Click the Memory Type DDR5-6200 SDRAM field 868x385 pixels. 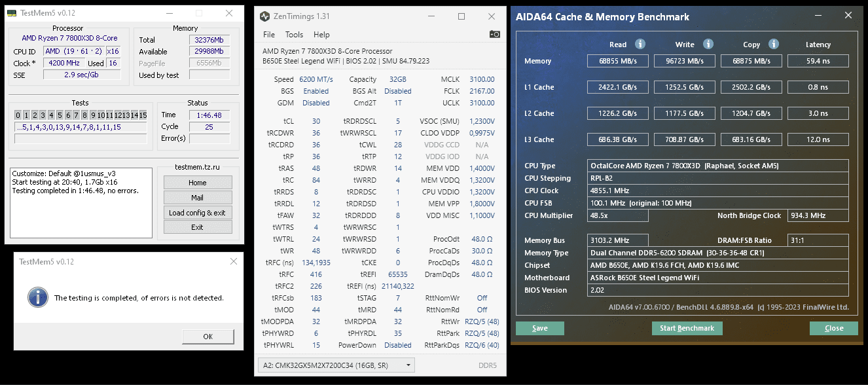tap(718, 253)
